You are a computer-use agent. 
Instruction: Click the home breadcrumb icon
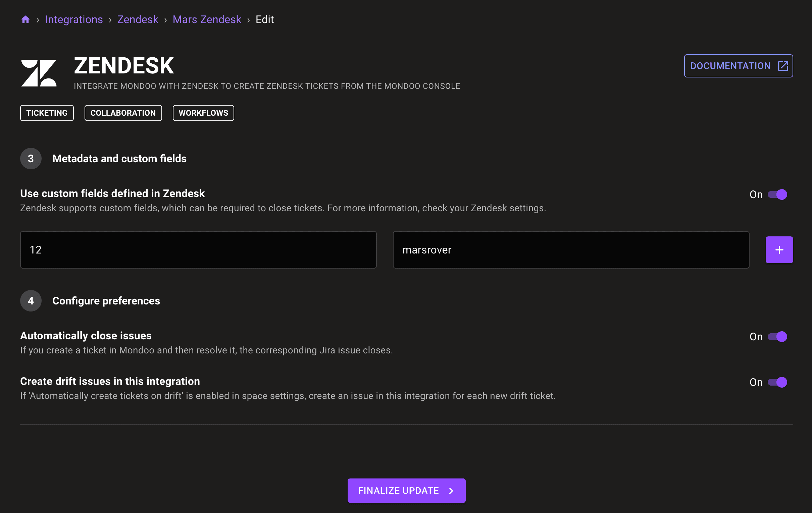25,19
